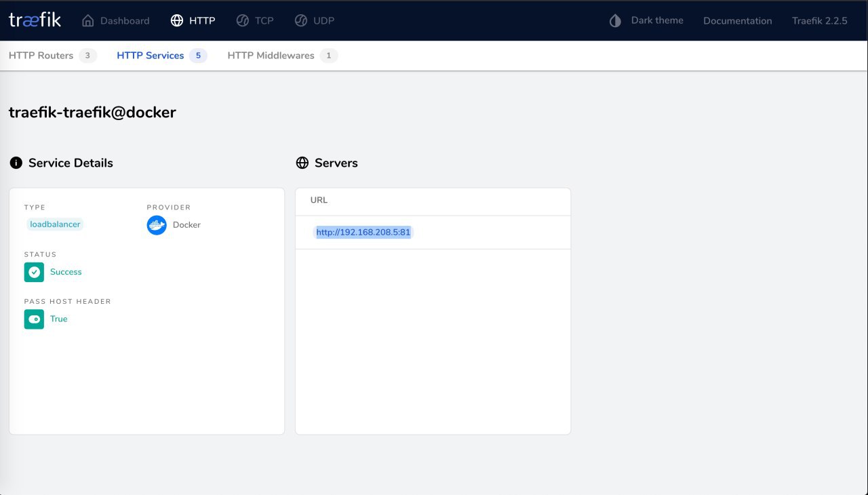Click the Dashboard house icon
The width and height of the screenshot is (868, 495).
(88, 20)
